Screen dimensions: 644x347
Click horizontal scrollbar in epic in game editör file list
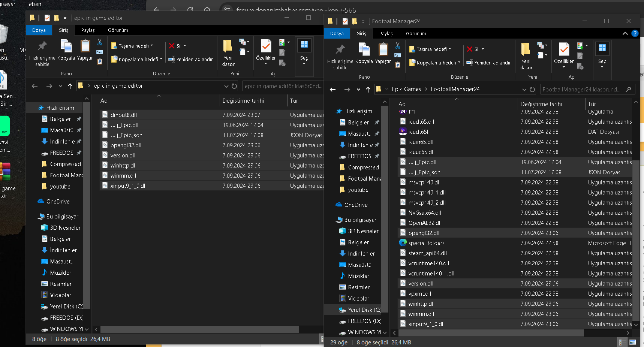tap(199, 329)
